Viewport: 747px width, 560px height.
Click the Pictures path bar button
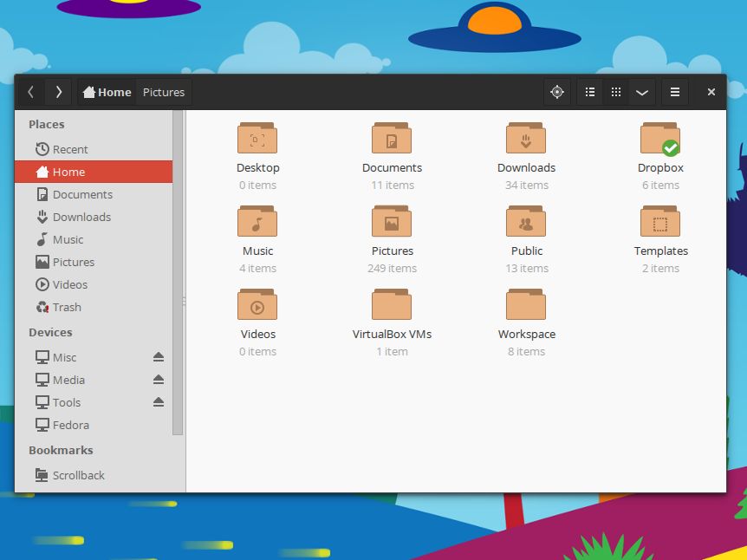coord(164,92)
